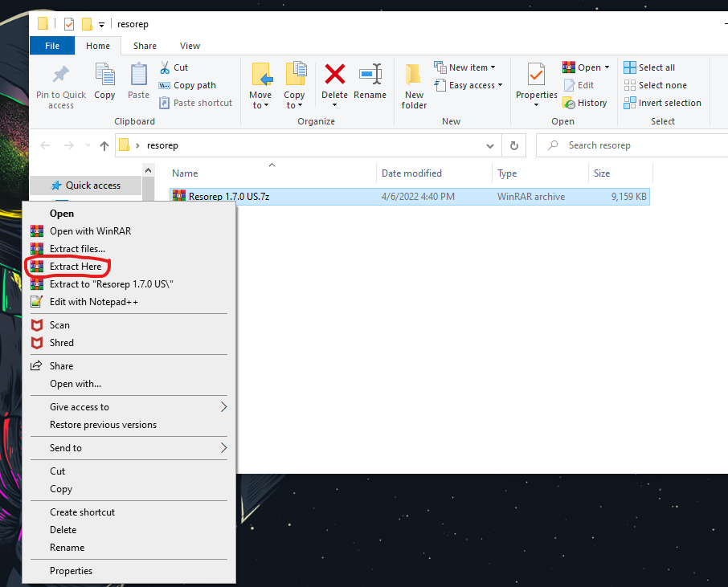
Task: Choose Cut in context menu
Action: click(x=129, y=471)
